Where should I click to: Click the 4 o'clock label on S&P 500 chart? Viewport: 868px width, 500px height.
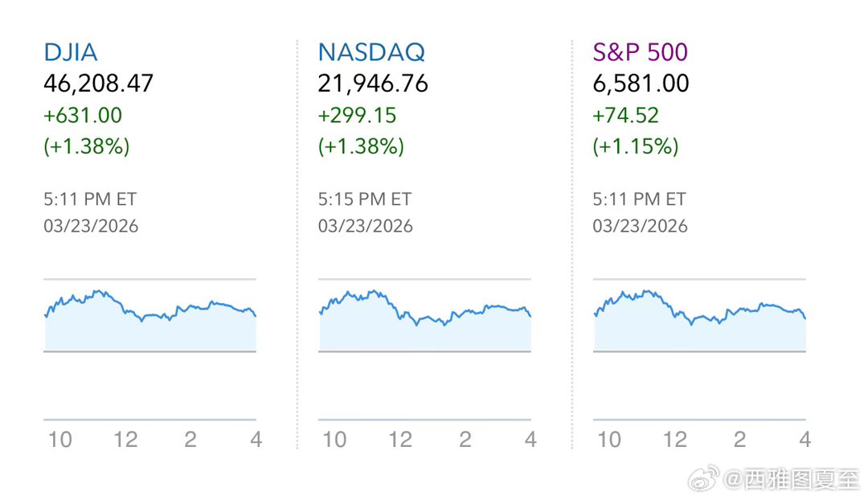pos(805,440)
